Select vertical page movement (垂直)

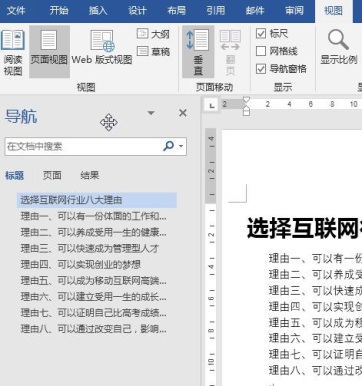point(198,52)
